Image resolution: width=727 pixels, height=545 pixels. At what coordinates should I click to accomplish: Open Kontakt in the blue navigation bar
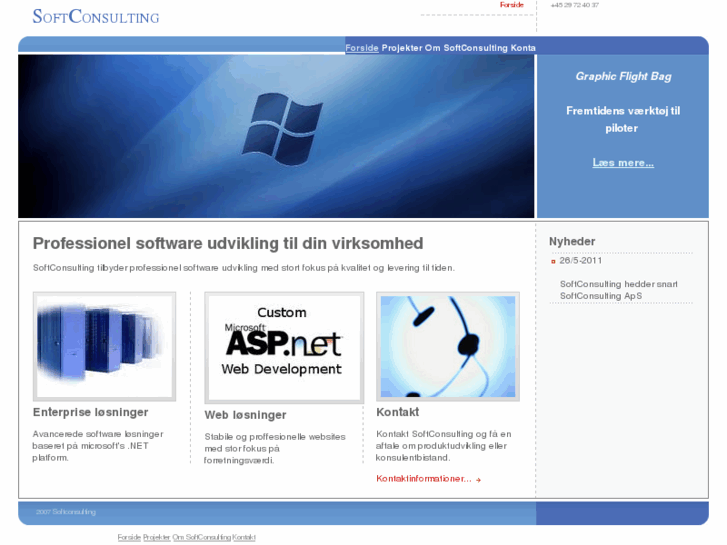[523, 48]
